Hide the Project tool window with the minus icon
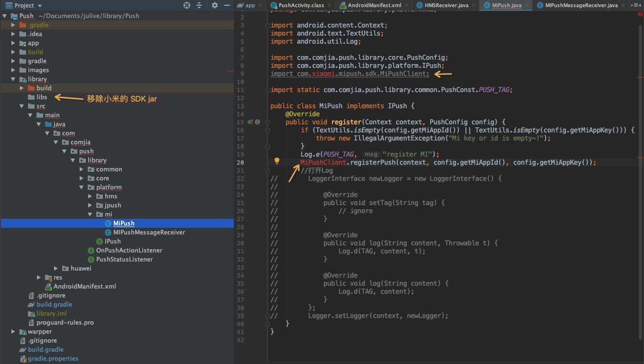The height and width of the screenshot is (364, 644). pyautogui.click(x=226, y=5)
